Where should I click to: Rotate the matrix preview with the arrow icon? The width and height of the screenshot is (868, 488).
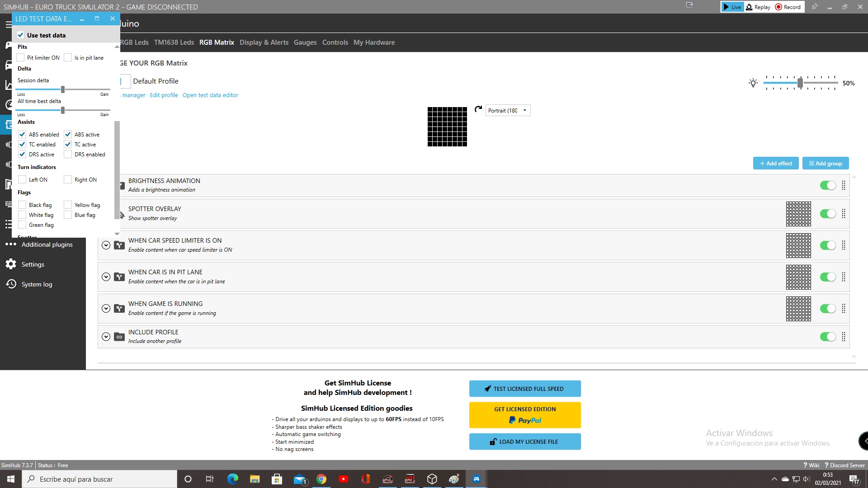tap(478, 109)
